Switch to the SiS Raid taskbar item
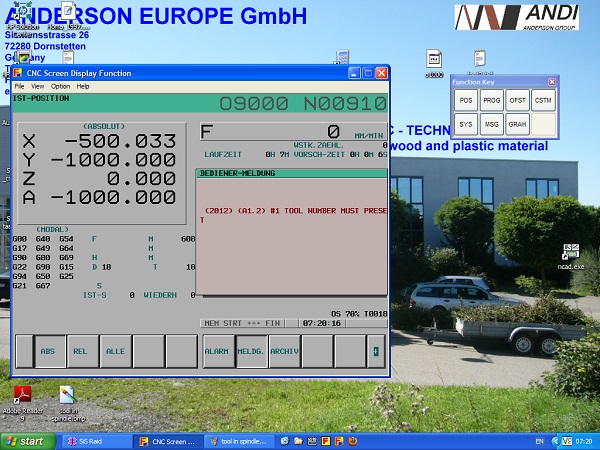This screenshot has width=600, height=450. point(96,441)
